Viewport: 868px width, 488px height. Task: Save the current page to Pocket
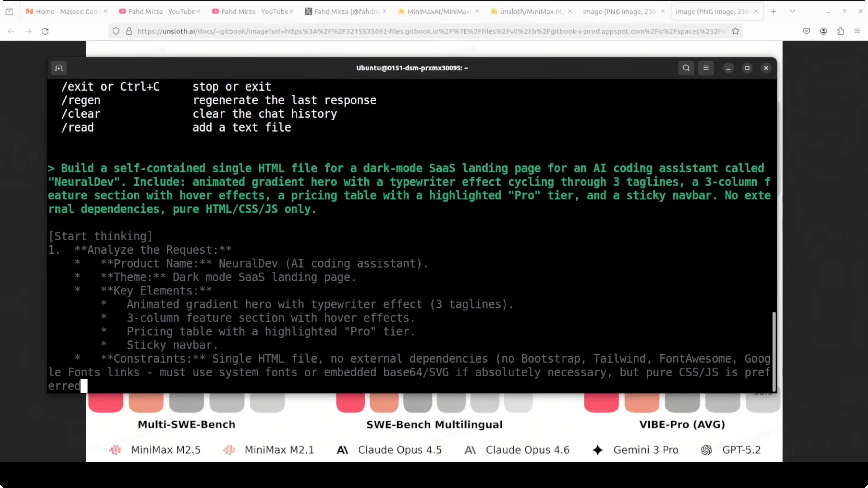tap(806, 31)
